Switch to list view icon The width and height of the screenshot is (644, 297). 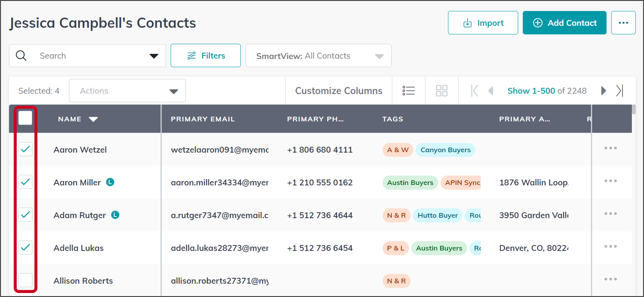[x=408, y=91]
